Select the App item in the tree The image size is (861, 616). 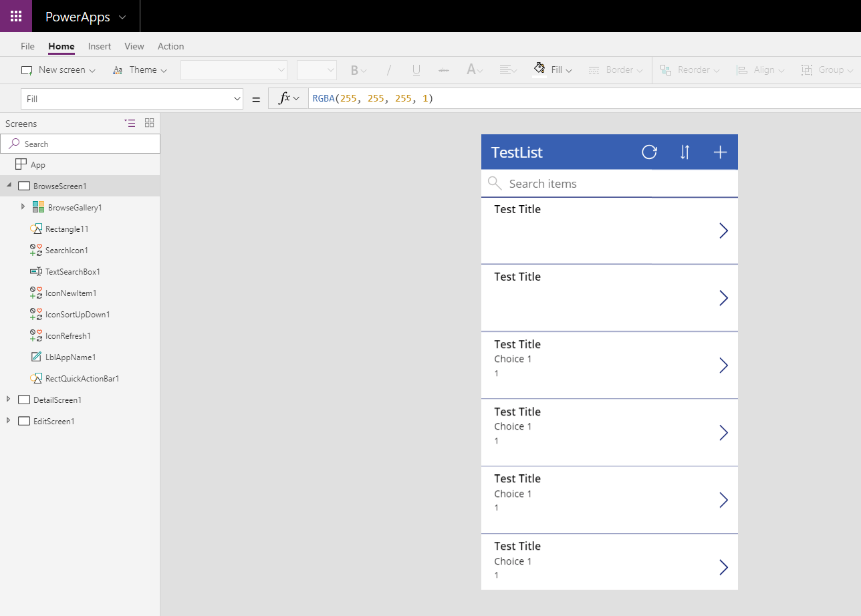click(x=38, y=164)
